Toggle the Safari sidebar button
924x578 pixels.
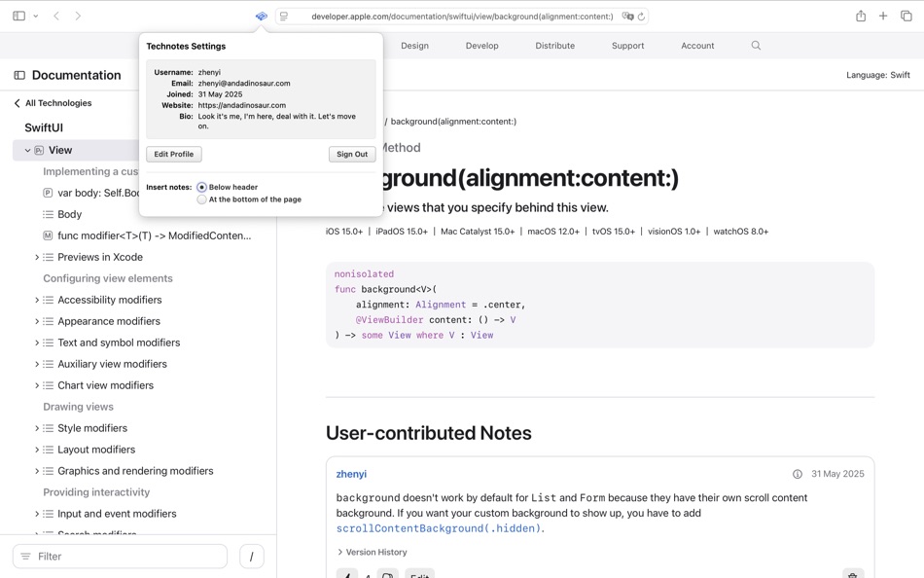[18, 16]
